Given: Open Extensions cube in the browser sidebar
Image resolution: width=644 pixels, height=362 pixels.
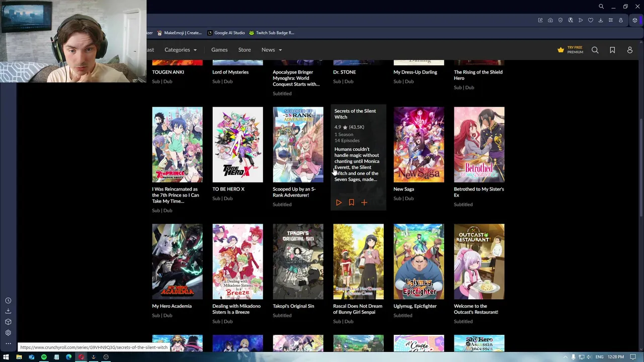Looking at the screenshot, I should pyautogui.click(x=8, y=322).
